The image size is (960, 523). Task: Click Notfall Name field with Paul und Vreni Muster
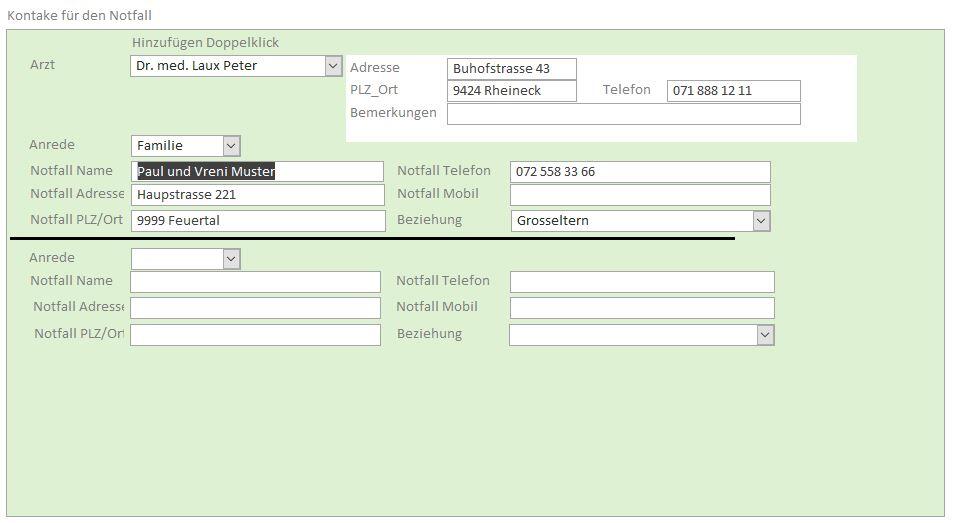point(257,172)
